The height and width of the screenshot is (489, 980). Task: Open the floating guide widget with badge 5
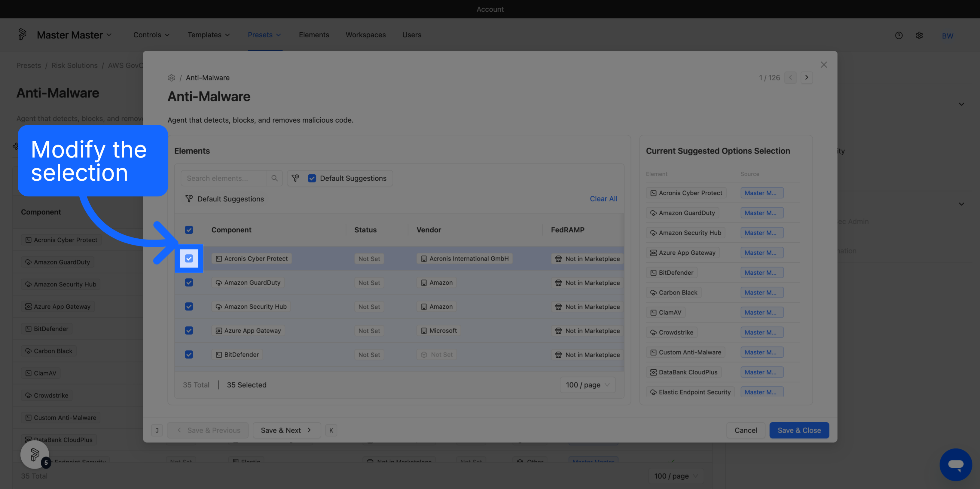click(x=35, y=454)
